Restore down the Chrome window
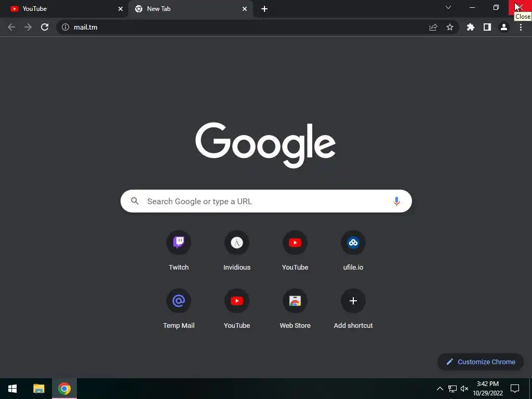This screenshot has height=399, width=532. click(496, 7)
